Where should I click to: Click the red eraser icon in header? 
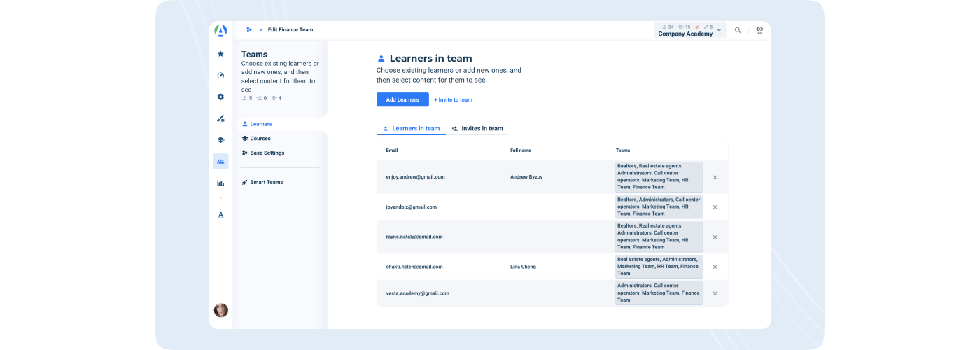[697, 27]
